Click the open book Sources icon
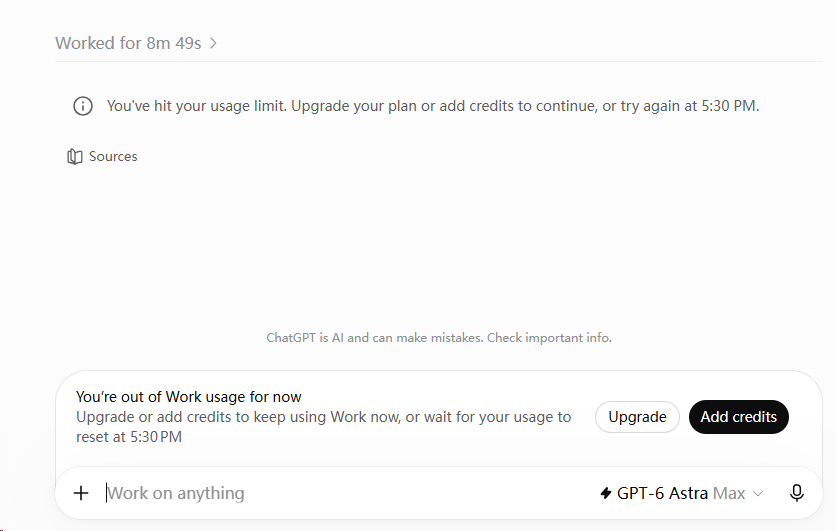Viewport: 836px width, 531px height. tap(75, 157)
